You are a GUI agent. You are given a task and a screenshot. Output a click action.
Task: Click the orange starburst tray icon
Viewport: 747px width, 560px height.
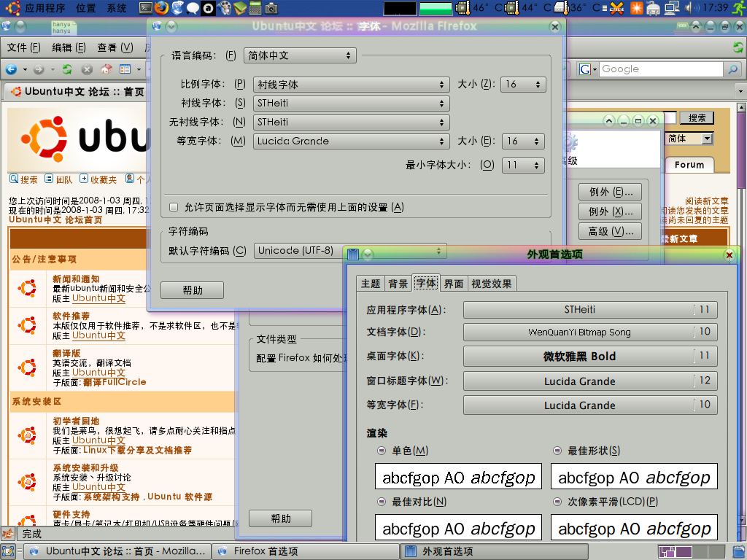click(636, 7)
